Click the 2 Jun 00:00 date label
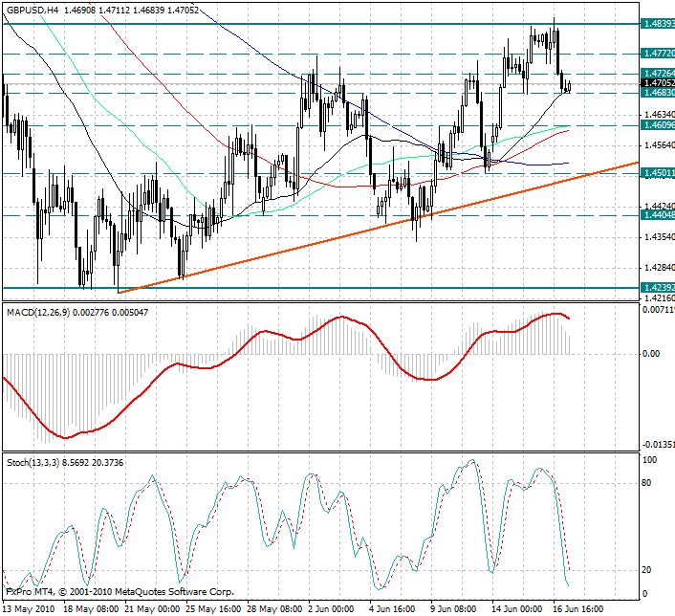This screenshot has height=616, width=675. point(331,609)
